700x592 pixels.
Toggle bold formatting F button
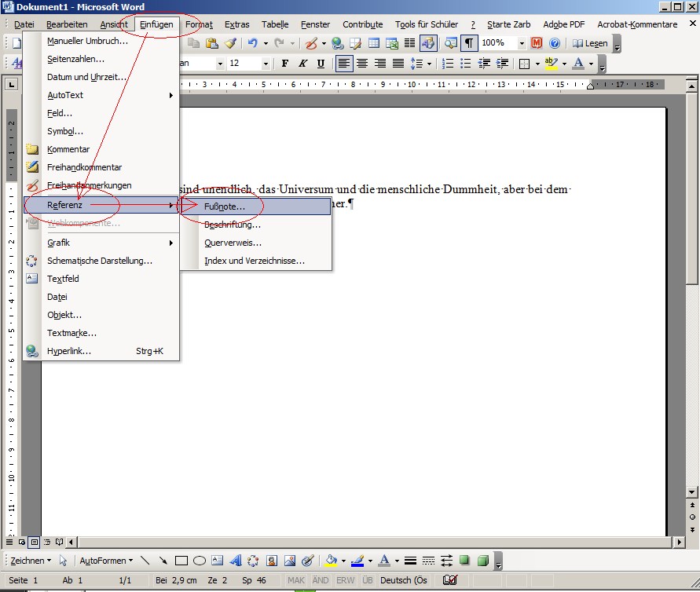(x=285, y=64)
